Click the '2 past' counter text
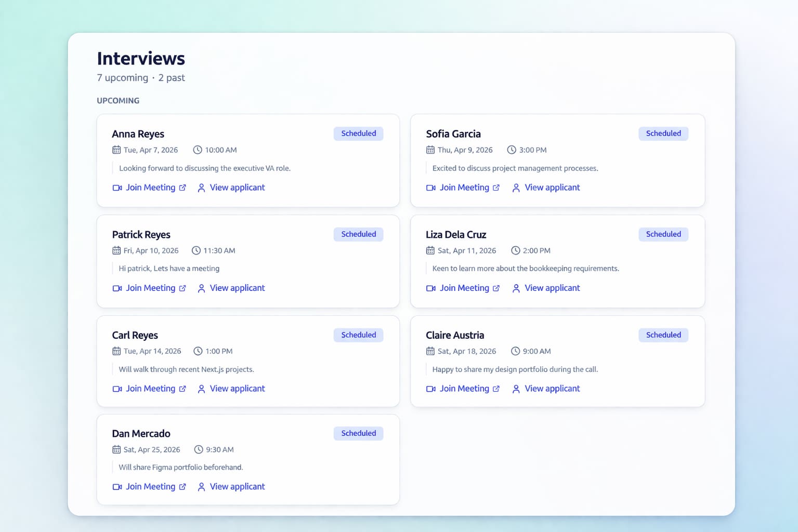Viewport: 798px width, 532px height. (172, 77)
